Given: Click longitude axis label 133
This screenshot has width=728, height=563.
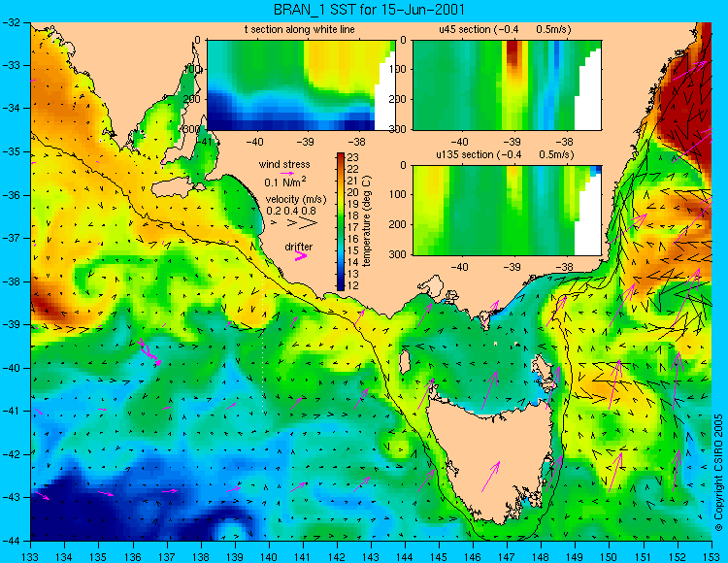Looking at the screenshot, I should (x=31, y=556).
